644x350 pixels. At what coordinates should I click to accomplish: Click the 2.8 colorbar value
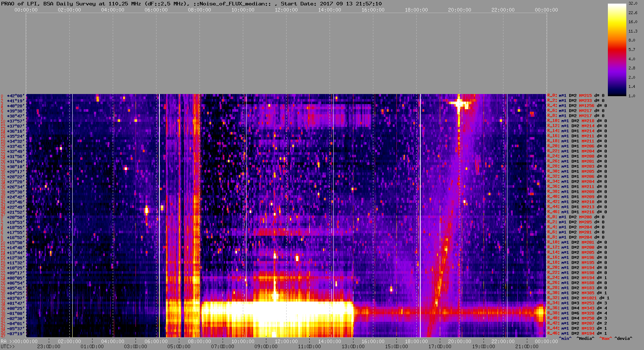pyautogui.click(x=632, y=68)
